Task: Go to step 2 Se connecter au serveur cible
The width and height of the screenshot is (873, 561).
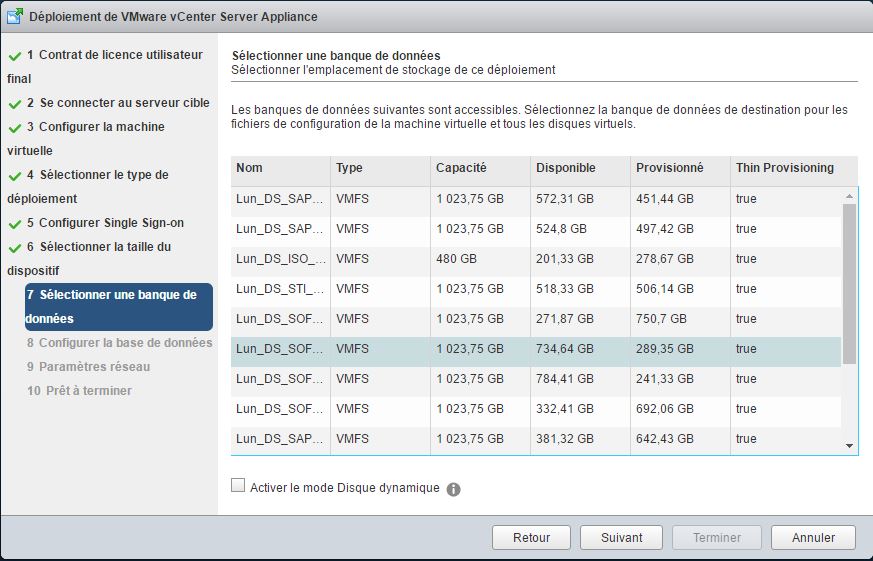Action: pos(118,103)
